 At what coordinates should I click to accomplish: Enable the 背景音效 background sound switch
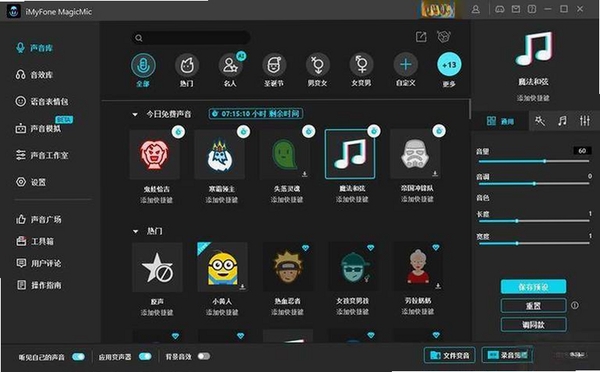coord(204,356)
